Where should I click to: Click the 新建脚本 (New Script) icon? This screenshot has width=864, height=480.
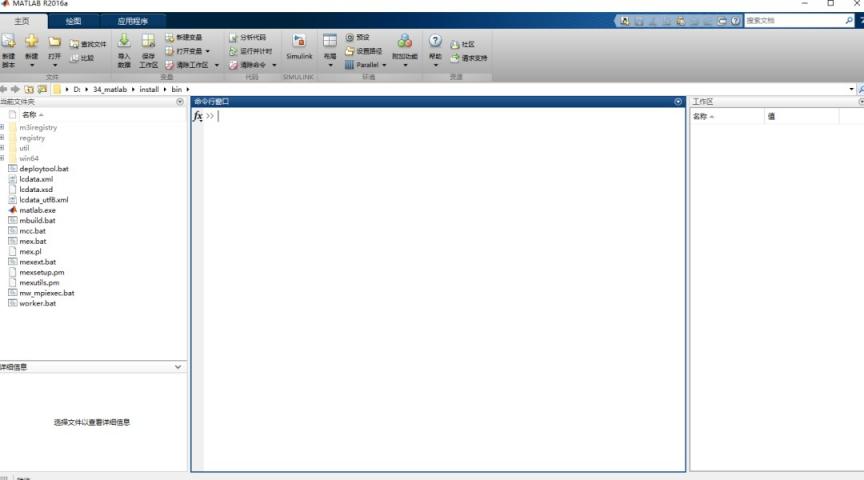(x=8, y=41)
